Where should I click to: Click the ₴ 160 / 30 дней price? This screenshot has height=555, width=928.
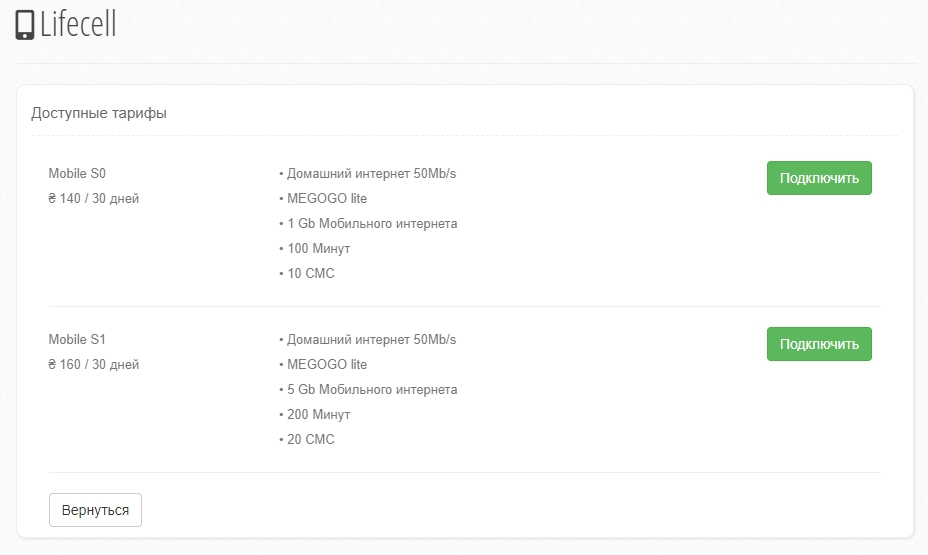(94, 364)
